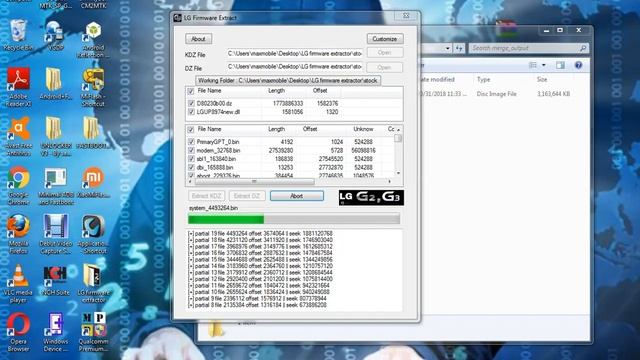Open the FASTBOOT... folder on the desktop
Image resolution: width=640 pixels, height=360 pixels.
(x=93, y=133)
